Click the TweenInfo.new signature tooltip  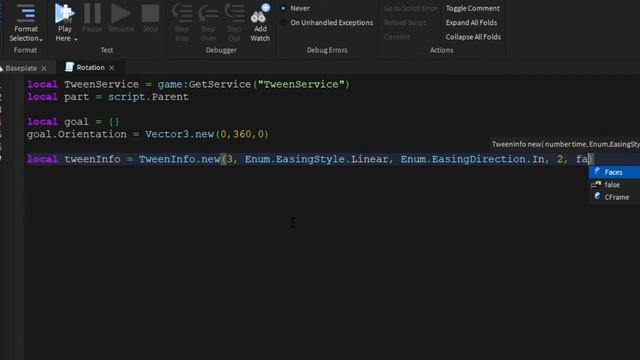tap(565, 144)
